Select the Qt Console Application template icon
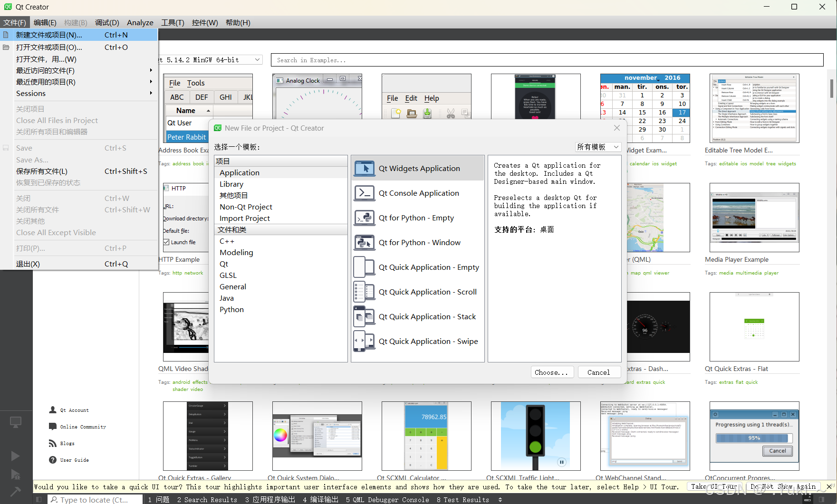 (365, 193)
